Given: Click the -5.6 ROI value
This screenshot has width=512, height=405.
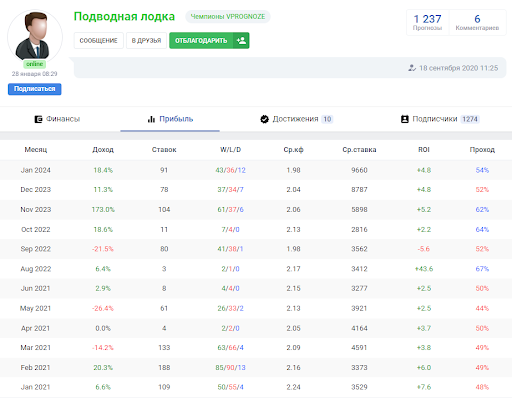Looking at the screenshot, I should (424, 249).
